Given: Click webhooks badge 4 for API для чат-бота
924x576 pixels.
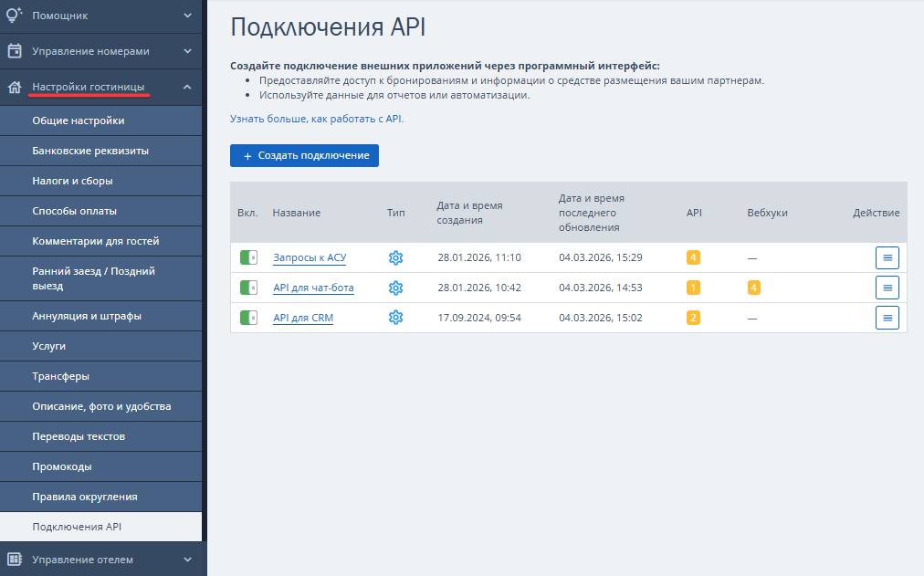Looking at the screenshot, I should pos(753,288).
